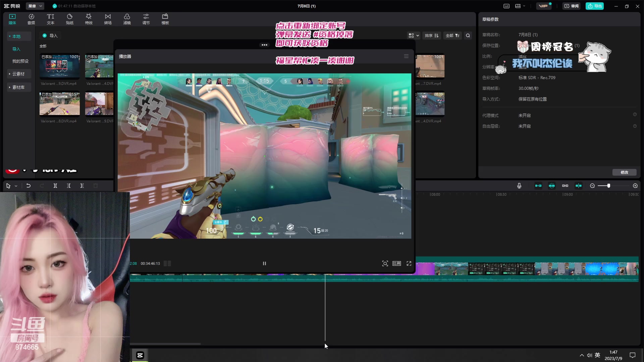The height and width of the screenshot is (362, 644).
Task: Click the three-dot handle above player
Action: pyautogui.click(x=264, y=45)
